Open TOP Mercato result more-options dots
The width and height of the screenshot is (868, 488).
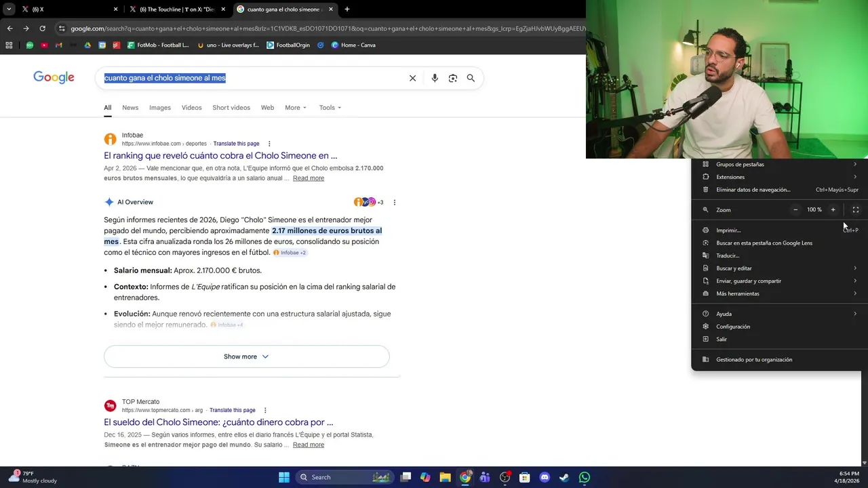tap(265, 410)
